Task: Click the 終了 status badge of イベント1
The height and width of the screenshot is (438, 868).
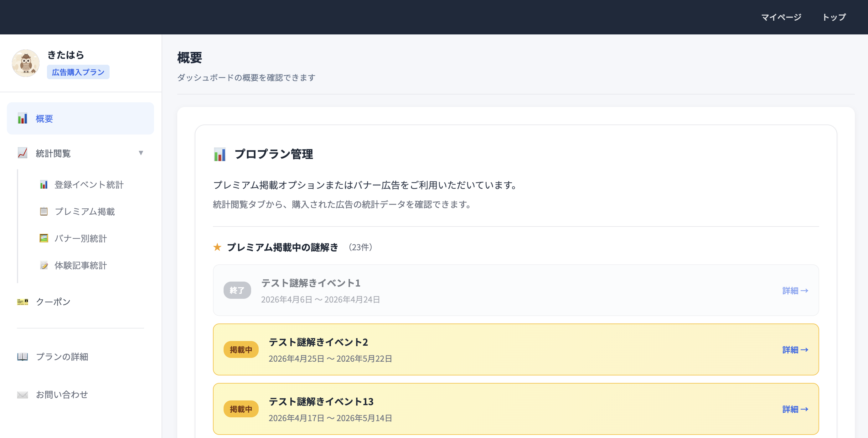Action: point(237,290)
